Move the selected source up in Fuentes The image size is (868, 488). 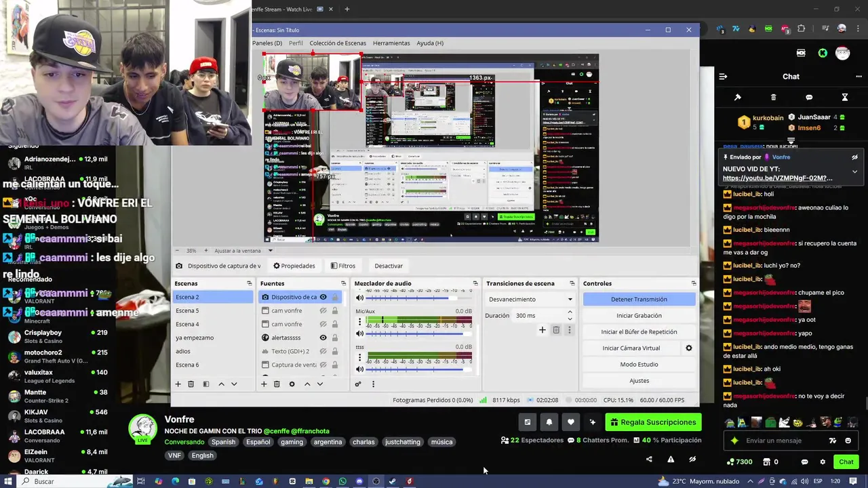coord(307,384)
